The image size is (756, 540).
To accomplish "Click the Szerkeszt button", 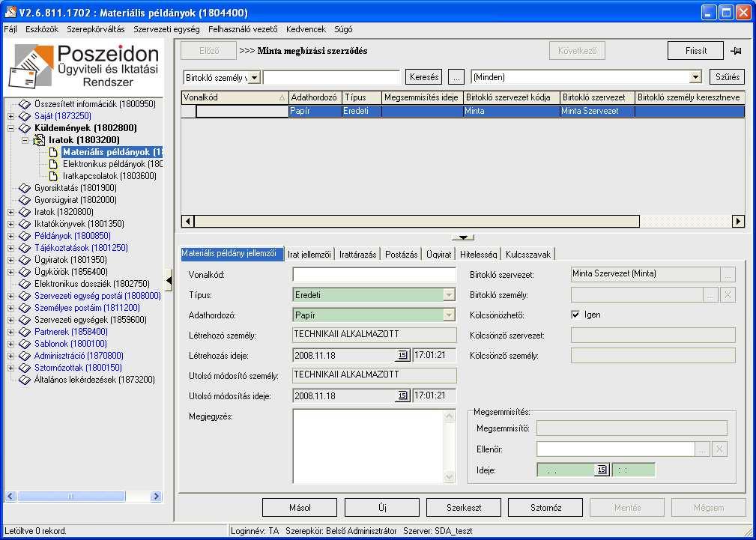I will click(x=464, y=508).
